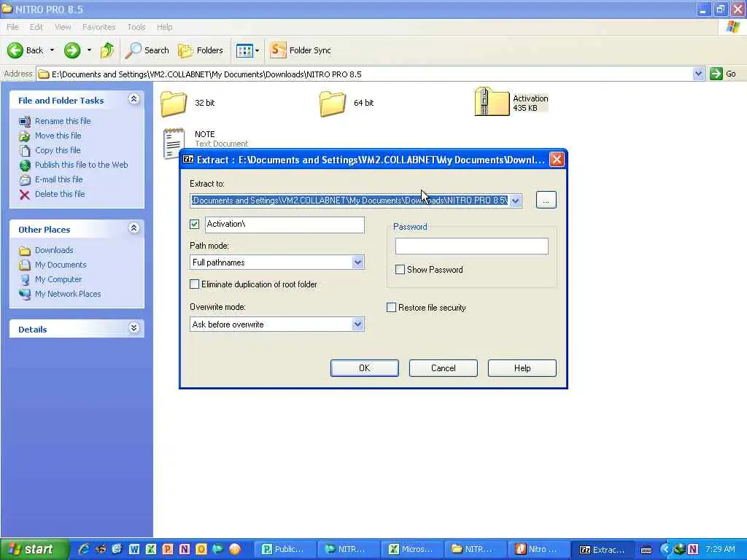This screenshot has height=560, width=747.
Task: Open My Network Places link
Action: pos(68,294)
